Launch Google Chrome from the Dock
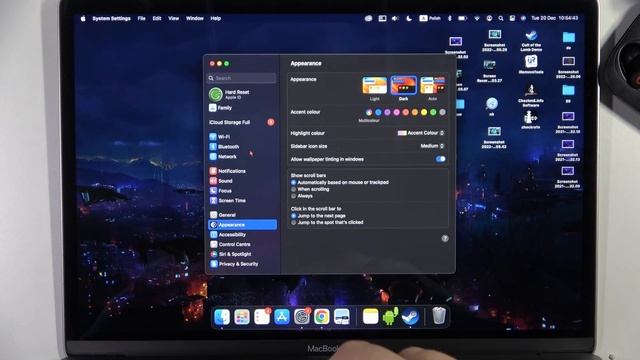640x360 pixels. pos(322,317)
